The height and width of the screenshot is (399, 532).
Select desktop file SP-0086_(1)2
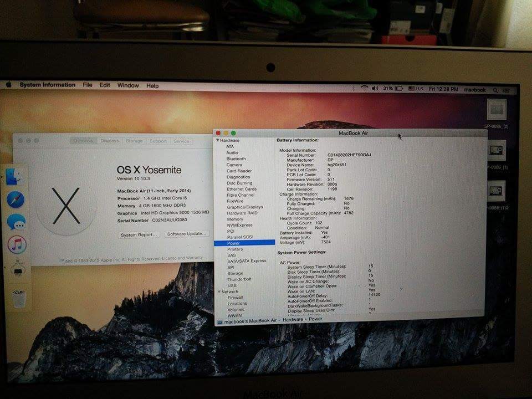pyautogui.click(x=497, y=191)
